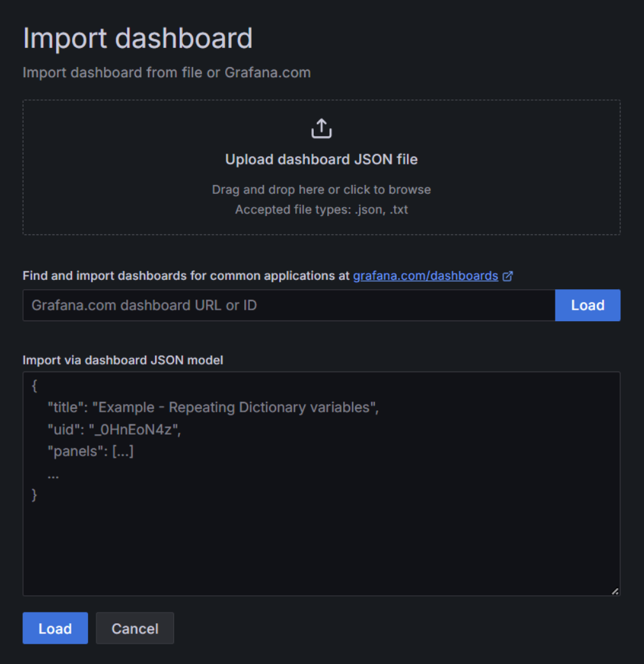Focus the Grafana.com dashboard URL or ID field
644x664 pixels.
[x=289, y=305]
